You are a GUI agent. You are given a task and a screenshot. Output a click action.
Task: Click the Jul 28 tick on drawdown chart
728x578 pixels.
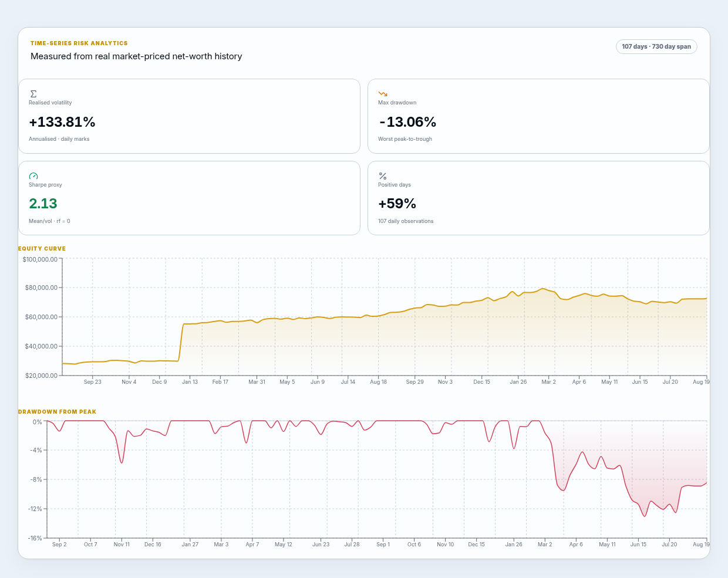coord(352,545)
